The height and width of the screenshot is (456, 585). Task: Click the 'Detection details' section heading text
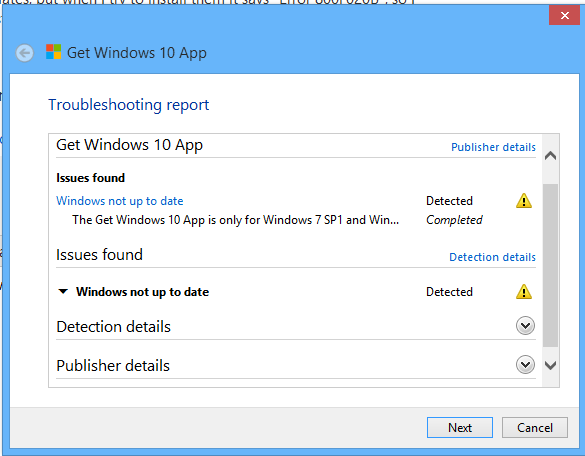click(113, 327)
